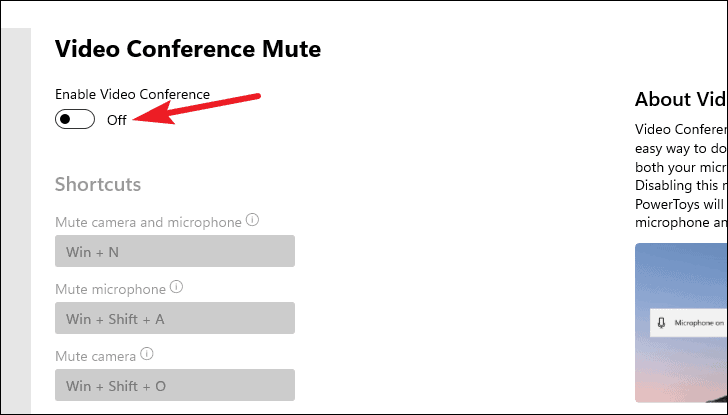Click info icon beside Mute camera label
728x415 pixels.
(147, 354)
